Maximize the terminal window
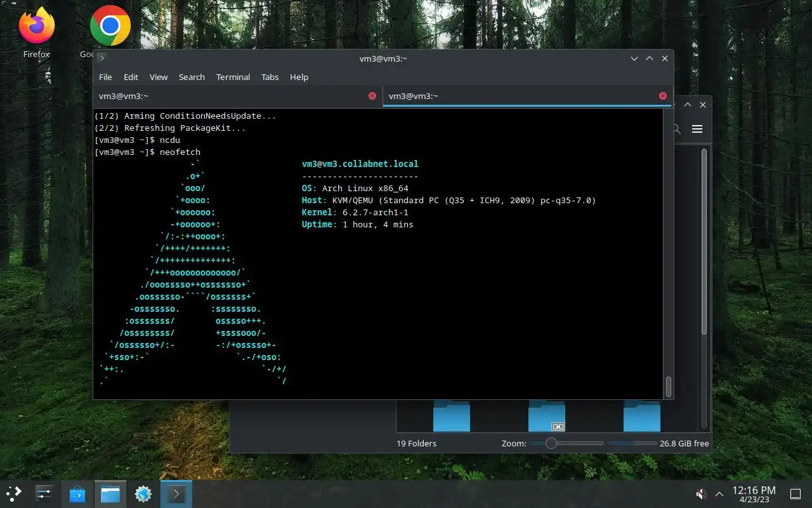812x508 pixels. click(x=650, y=58)
